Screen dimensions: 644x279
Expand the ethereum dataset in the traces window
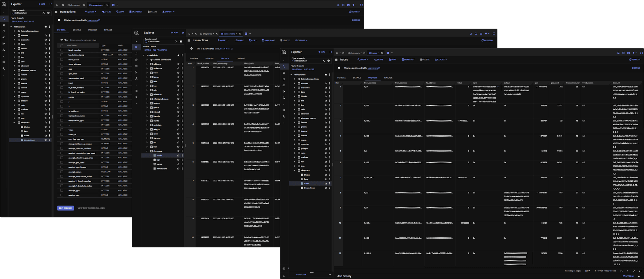point(295,114)
